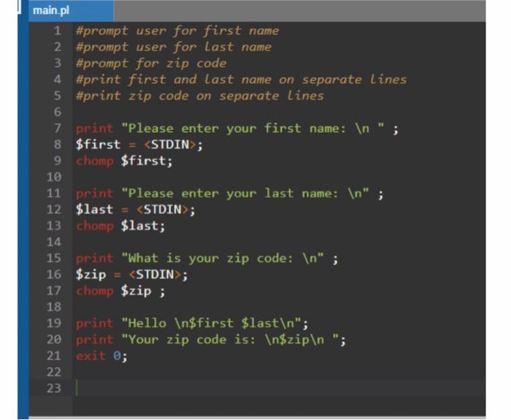
Task: Click the '$first = <STDIN>;' line
Action: 139,145
